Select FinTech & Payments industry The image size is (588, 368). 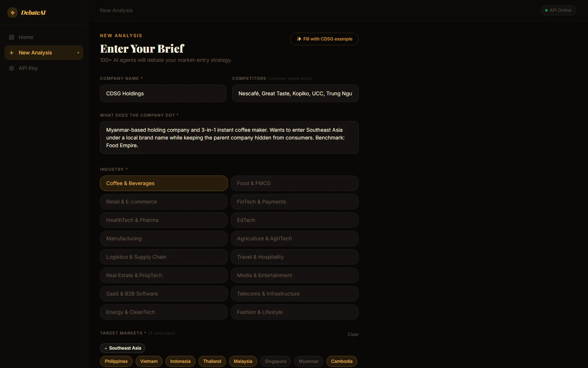295,202
